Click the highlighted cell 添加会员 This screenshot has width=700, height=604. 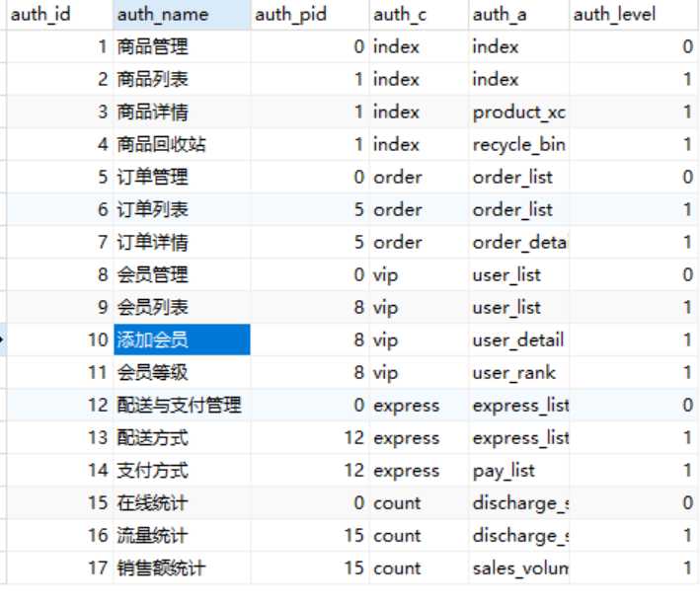(x=182, y=340)
